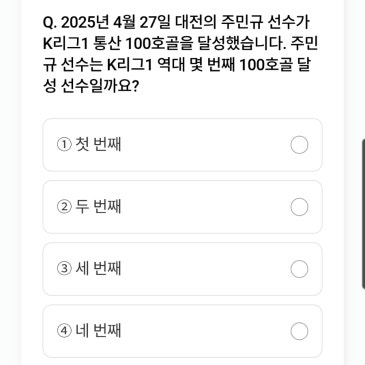Image resolution: width=365 pixels, height=365 pixels.
Task: Click the blank middle of the ③ option card
Action: [206, 269]
